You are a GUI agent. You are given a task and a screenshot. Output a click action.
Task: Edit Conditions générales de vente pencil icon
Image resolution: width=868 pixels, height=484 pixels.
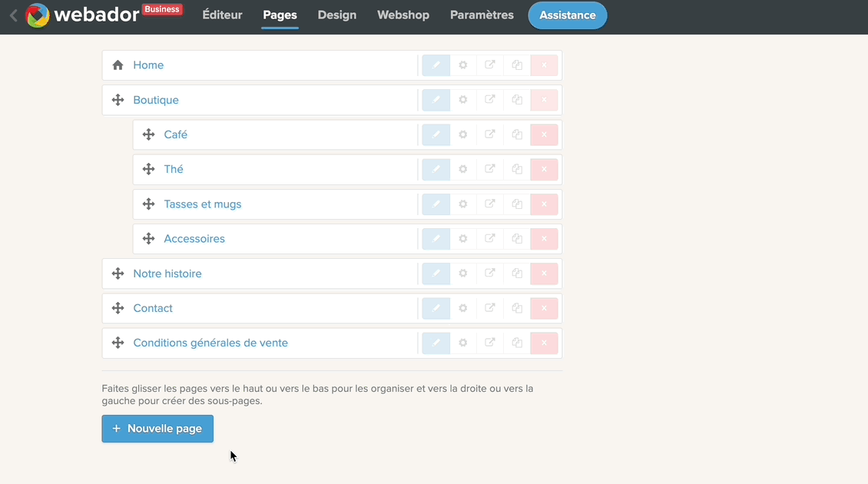coord(436,343)
